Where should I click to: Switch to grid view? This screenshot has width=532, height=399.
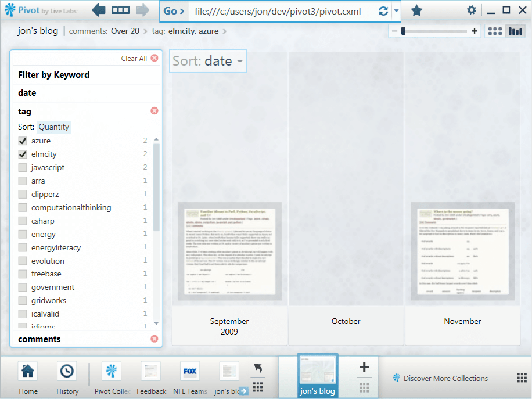click(x=495, y=31)
